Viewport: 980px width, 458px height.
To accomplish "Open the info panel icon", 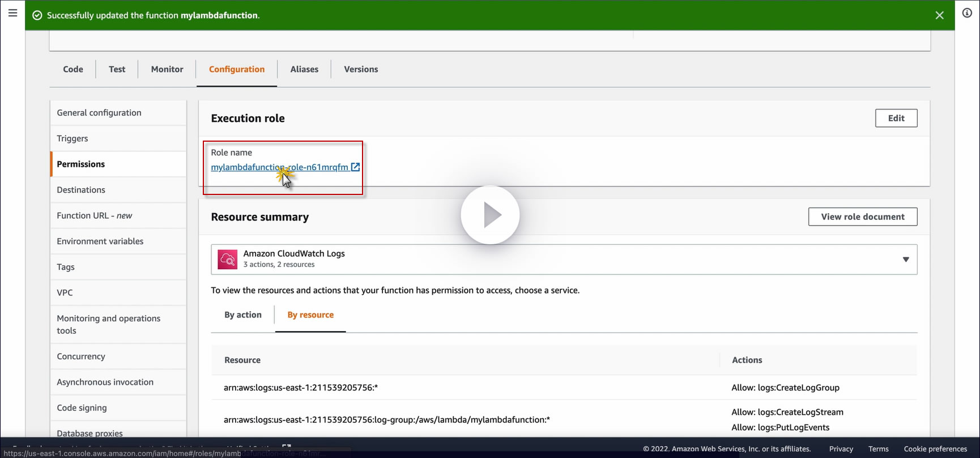I will (x=967, y=13).
